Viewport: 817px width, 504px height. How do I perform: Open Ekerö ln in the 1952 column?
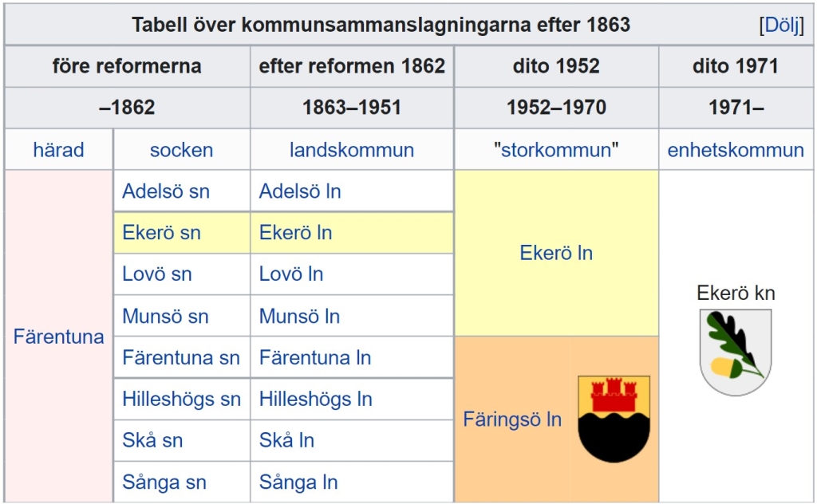tap(556, 254)
